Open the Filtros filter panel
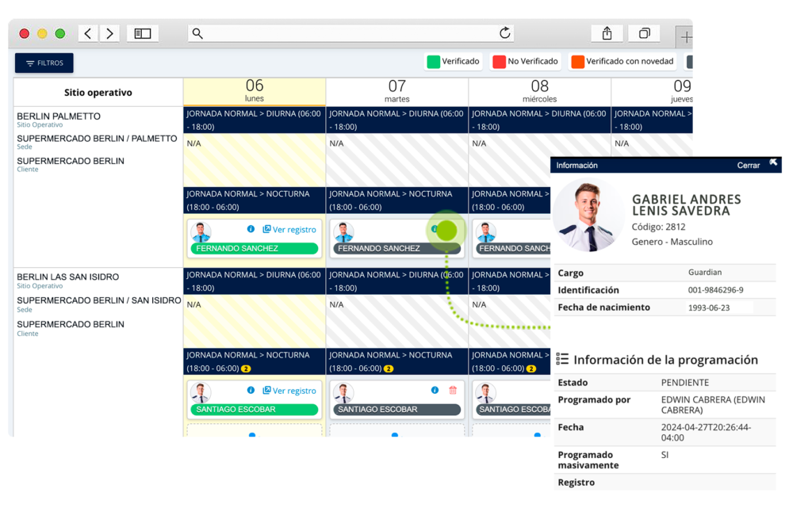 pyautogui.click(x=44, y=63)
